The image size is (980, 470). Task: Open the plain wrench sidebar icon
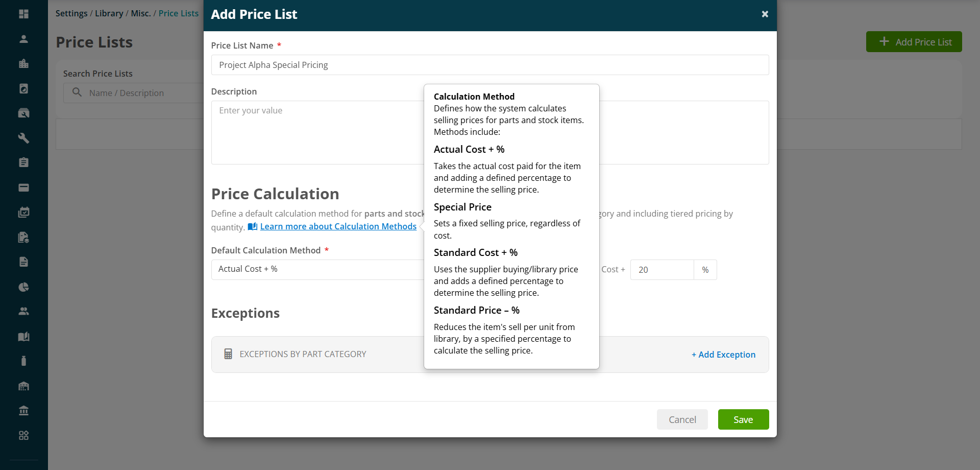pyautogui.click(x=23, y=138)
